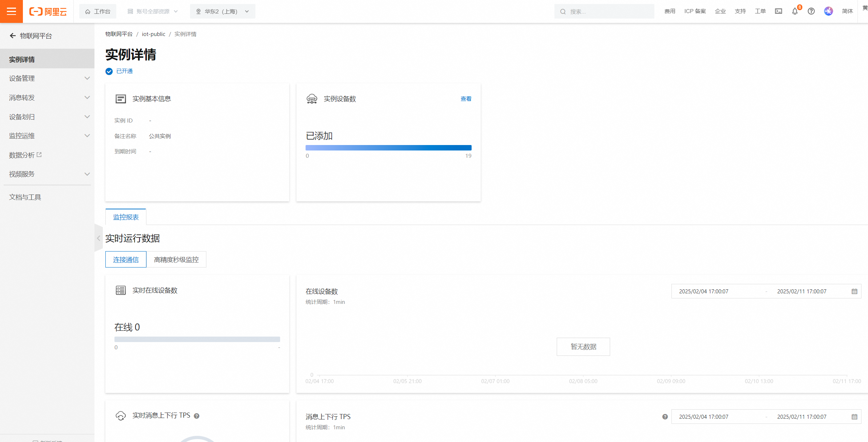Click start date 2025/02/04 in 在线设备数 range

tap(704, 292)
